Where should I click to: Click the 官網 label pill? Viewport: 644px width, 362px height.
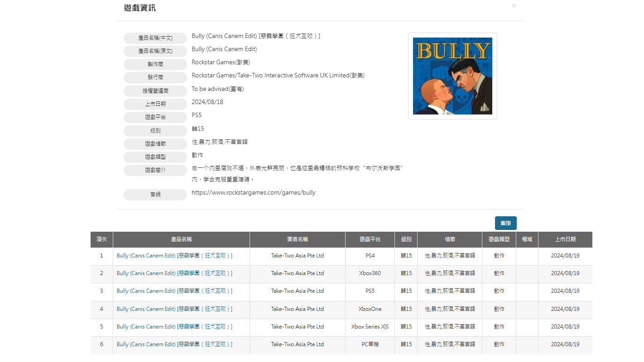click(155, 195)
